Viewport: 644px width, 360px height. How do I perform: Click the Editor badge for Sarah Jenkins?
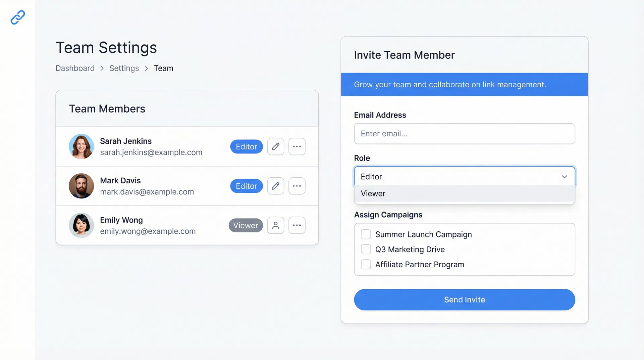tap(246, 146)
